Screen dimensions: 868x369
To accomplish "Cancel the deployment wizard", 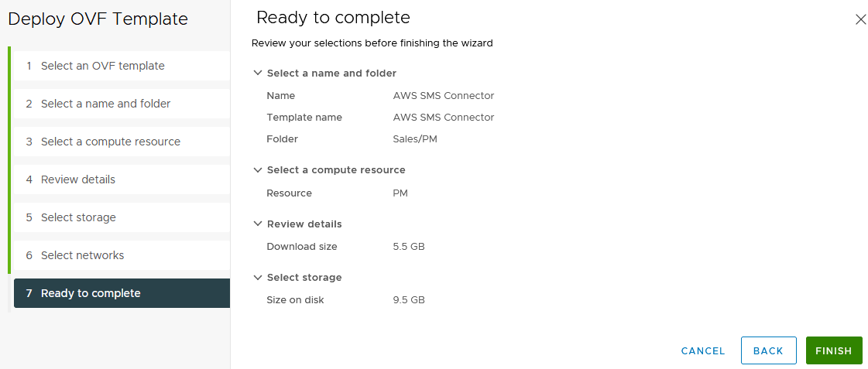I will click(x=703, y=350).
